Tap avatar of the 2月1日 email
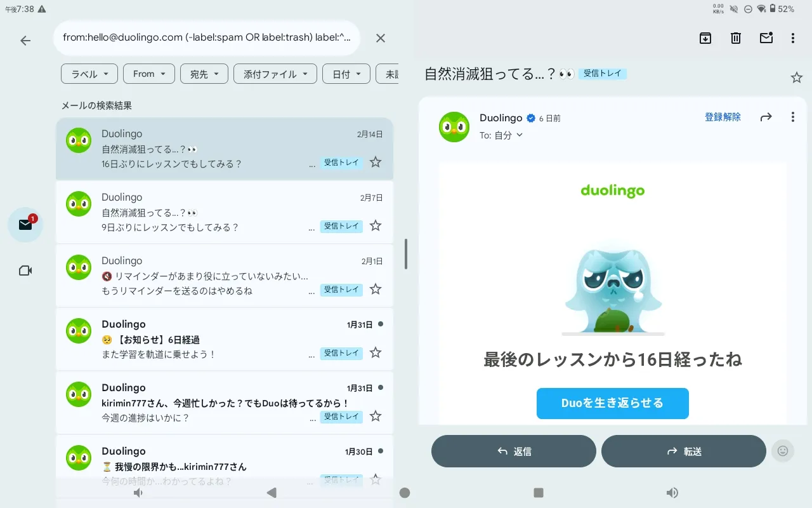The width and height of the screenshot is (812, 508). (x=79, y=267)
